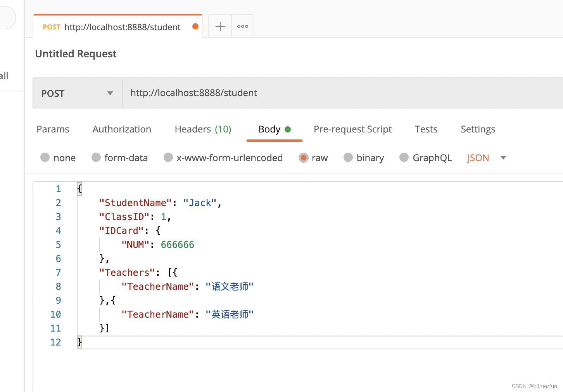Click the "英语老师" string value

click(230, 314)
